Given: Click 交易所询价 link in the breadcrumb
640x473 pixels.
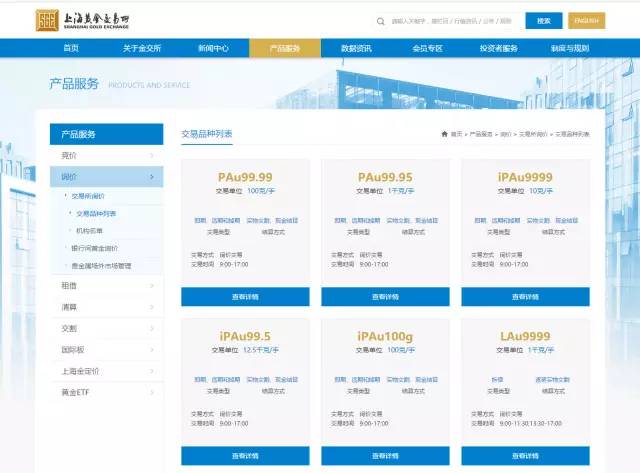Looking at the screenshot, I should 533,134.
